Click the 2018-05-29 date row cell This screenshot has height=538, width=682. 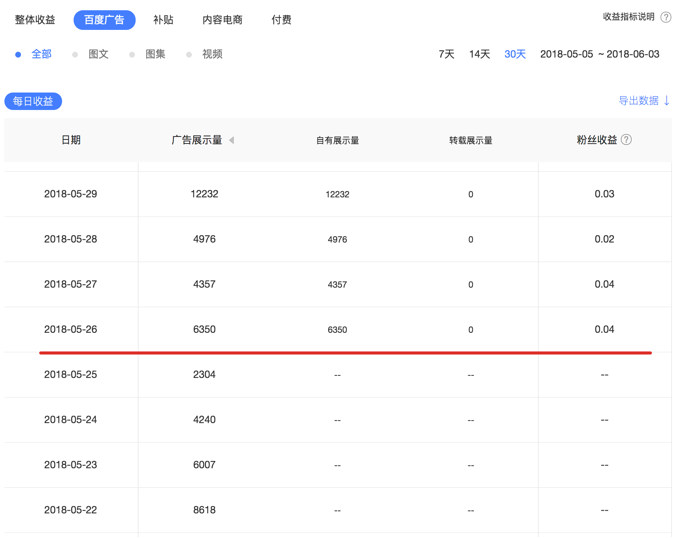point(70,194)
